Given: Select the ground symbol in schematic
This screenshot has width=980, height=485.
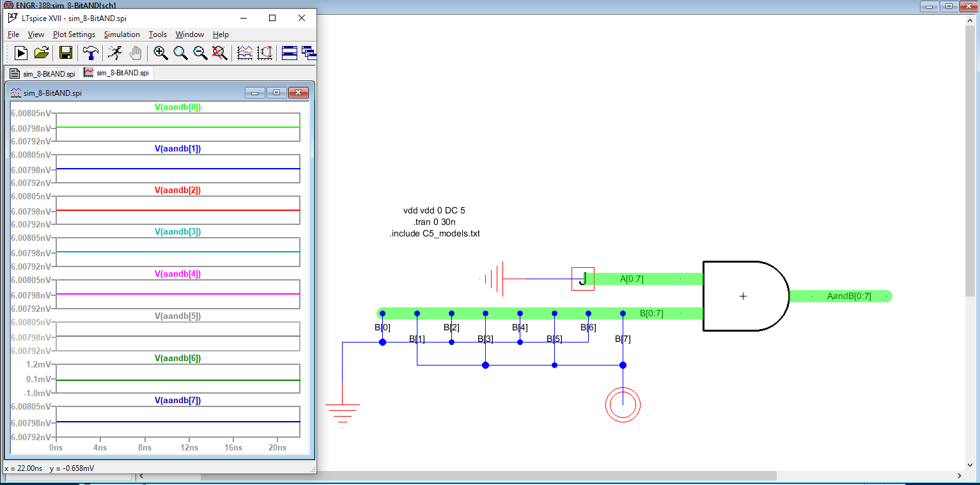Looking at the screenshot, I should pos(343,415).
